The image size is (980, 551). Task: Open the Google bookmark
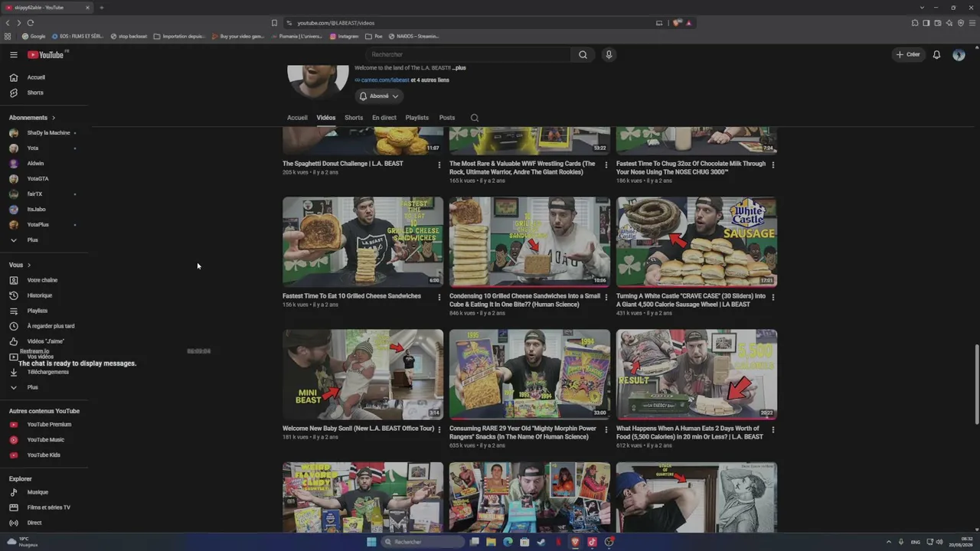click(x=34, y=36)
